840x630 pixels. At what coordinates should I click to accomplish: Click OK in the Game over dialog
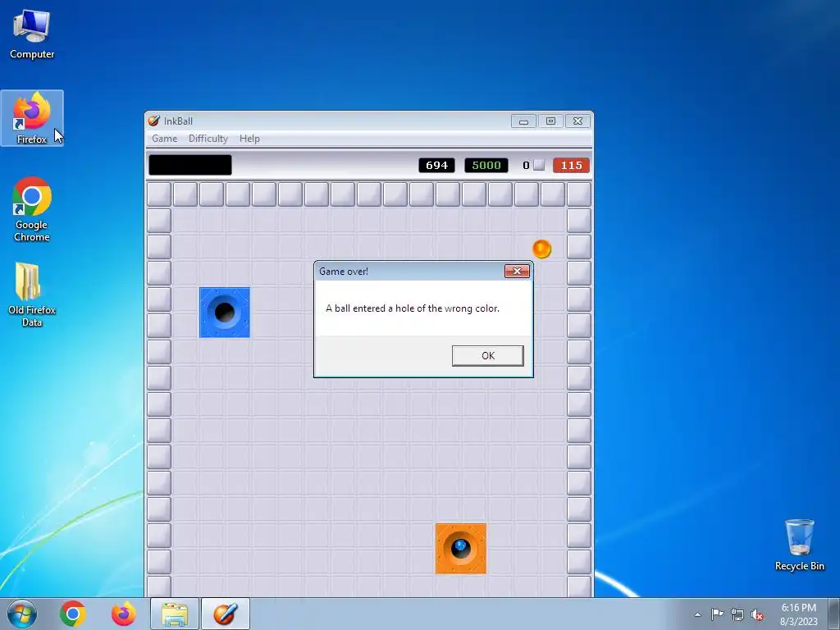pos(487,356)
